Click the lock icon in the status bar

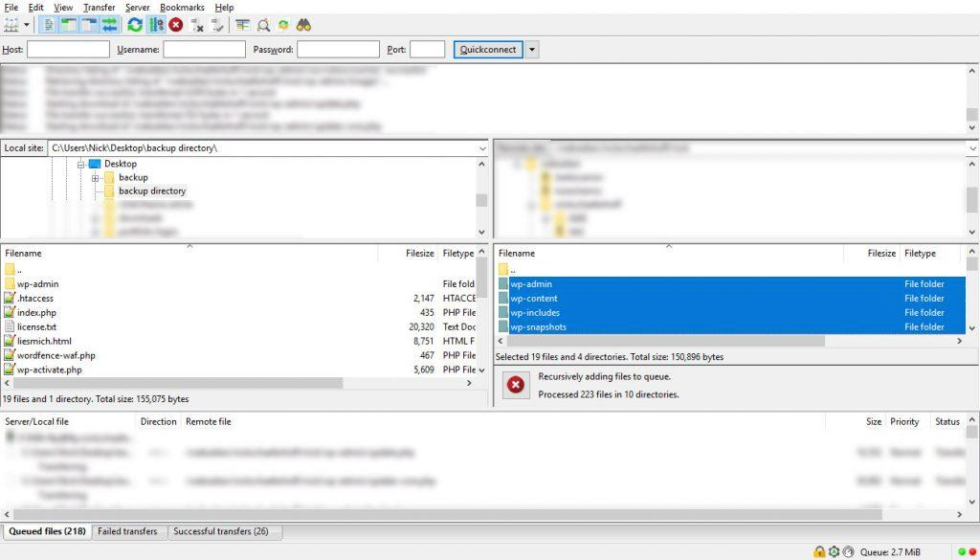(x=819, y=551)
